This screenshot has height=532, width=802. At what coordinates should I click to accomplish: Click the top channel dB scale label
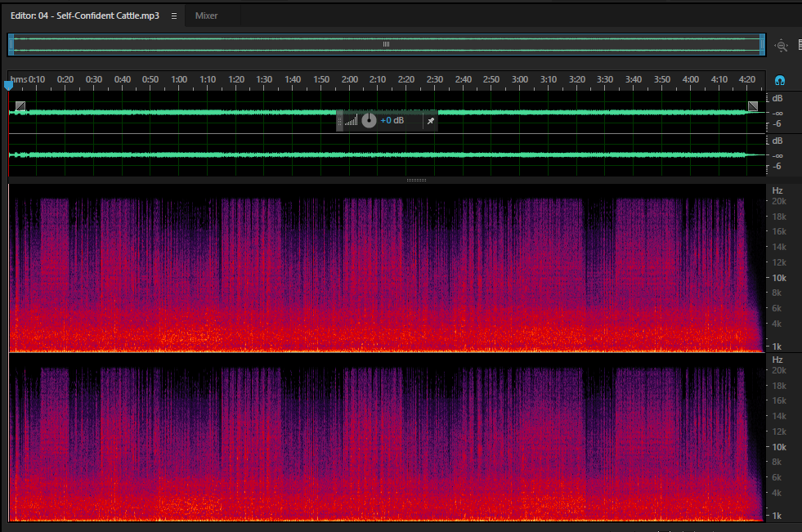pyautogui.click(x=777, y=99)
